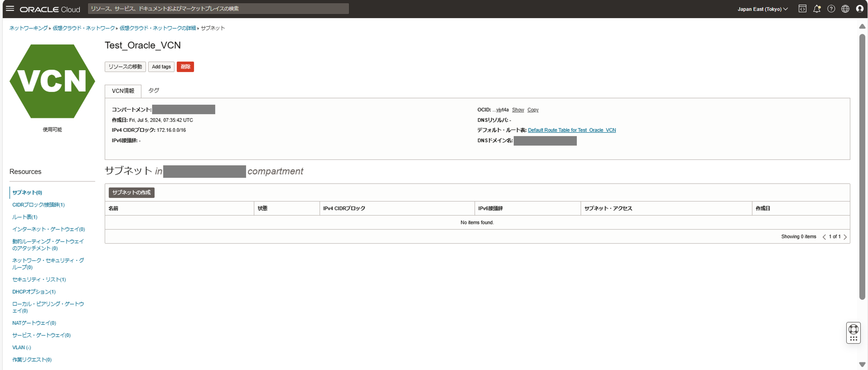This screenshot has width=868, height=370.
Task: Open the hamburger navigation menu
Action: [10, 9]
